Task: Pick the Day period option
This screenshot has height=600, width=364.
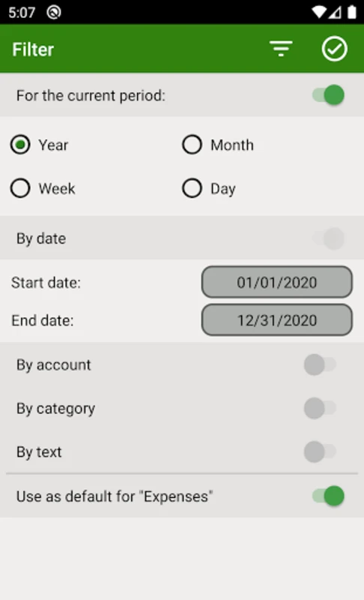Action: pos(192,188)
